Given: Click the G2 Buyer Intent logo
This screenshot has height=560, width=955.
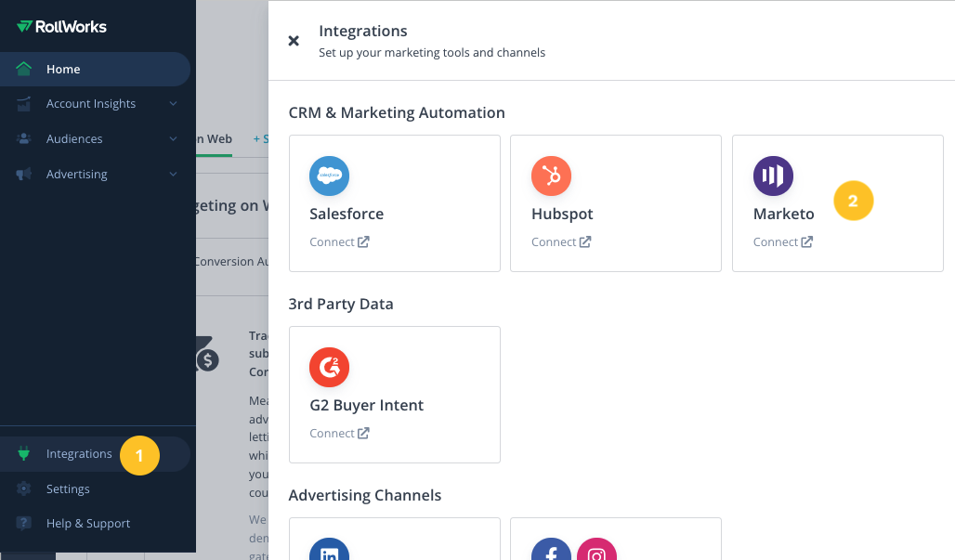Looking at the screenshot, I should [x=330, y=367].
